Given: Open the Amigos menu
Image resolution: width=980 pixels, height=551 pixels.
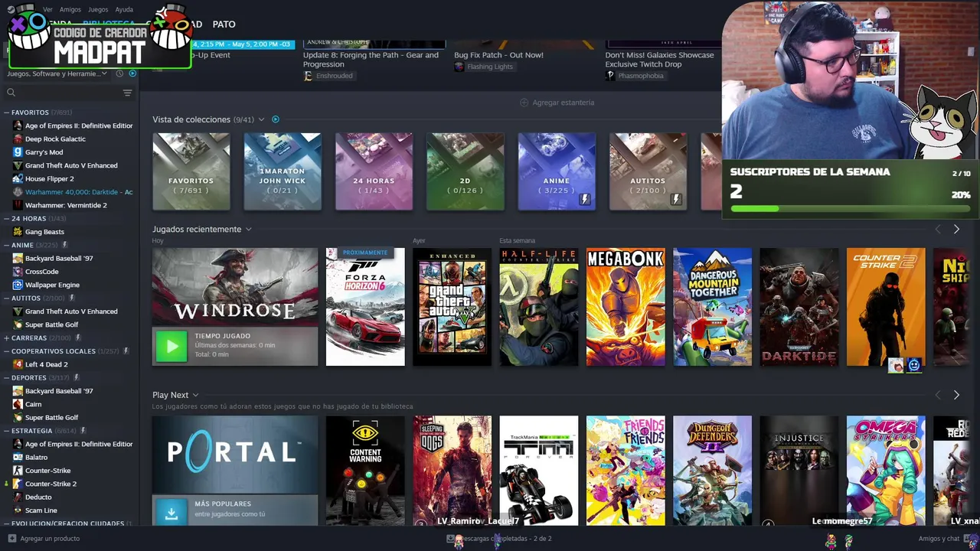Looking at the screenshot, I should coord(70,10).
